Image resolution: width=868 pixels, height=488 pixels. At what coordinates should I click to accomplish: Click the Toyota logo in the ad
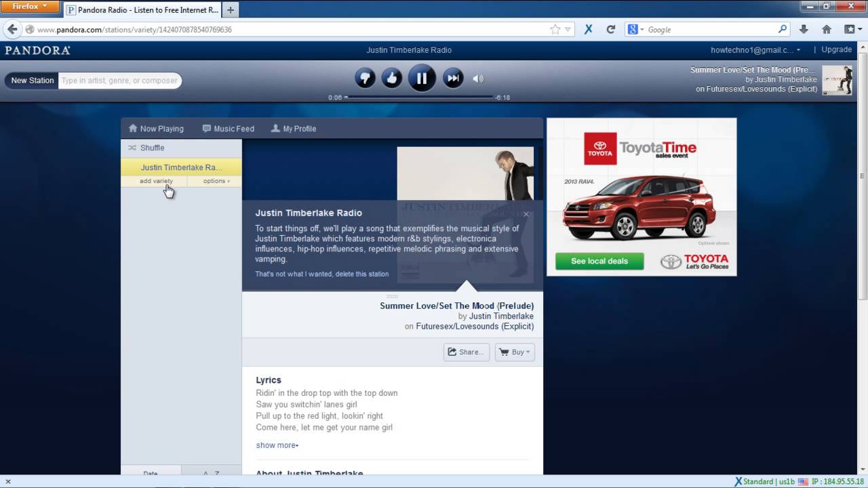tap(600, 148)
